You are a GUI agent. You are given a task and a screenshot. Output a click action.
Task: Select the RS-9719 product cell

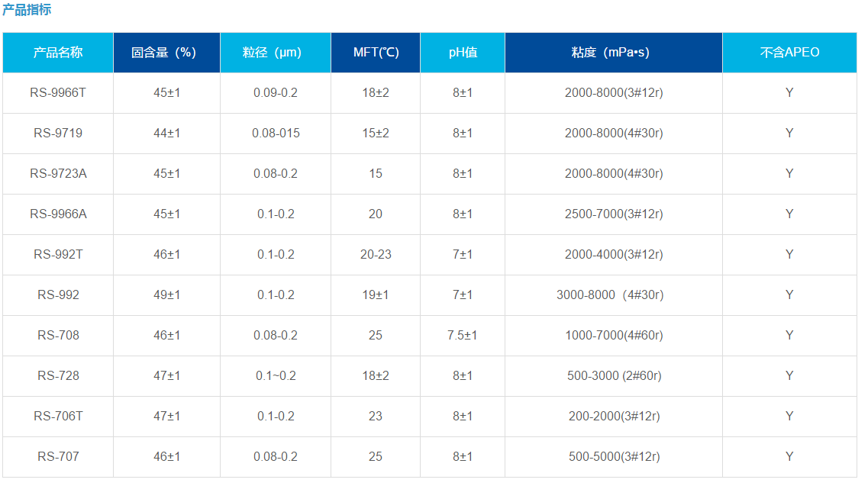point(58,134)
